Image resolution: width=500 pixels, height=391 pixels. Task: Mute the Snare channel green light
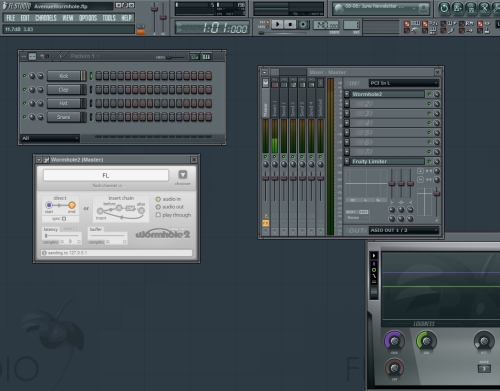click(x=24, y=117)
